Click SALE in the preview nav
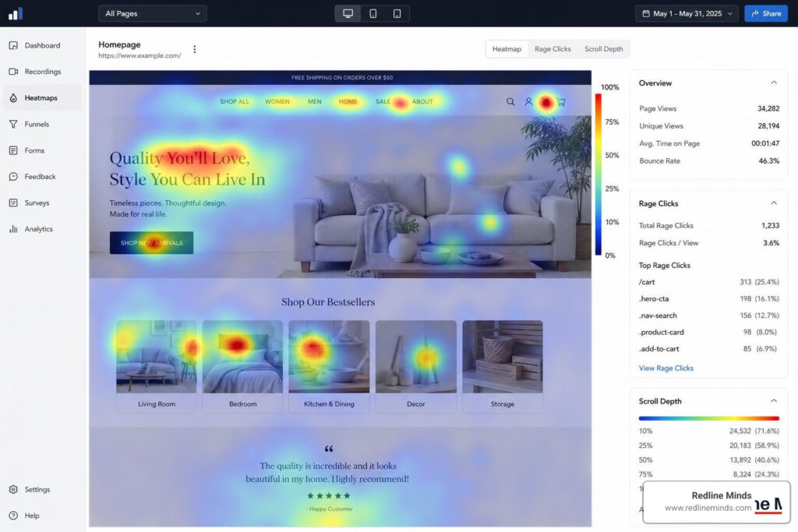Screen dimensions: 798x532 coord(383,102)
